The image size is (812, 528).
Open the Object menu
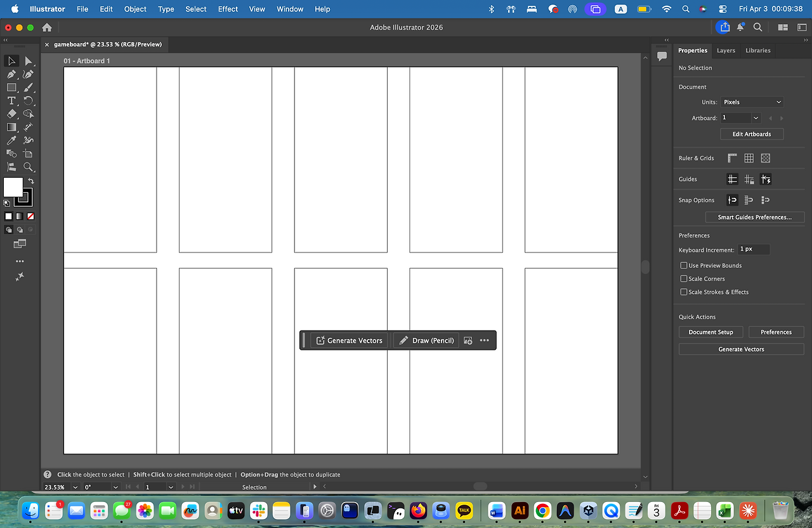coord(134,9)
